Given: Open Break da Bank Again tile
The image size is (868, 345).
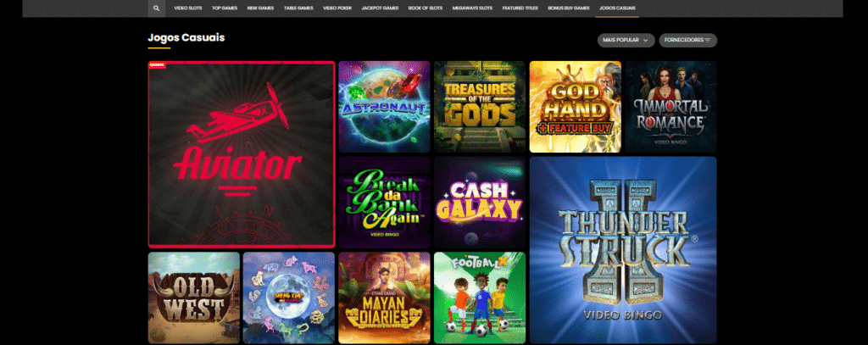Looking at the screenshot, I should tap(384, 202).
